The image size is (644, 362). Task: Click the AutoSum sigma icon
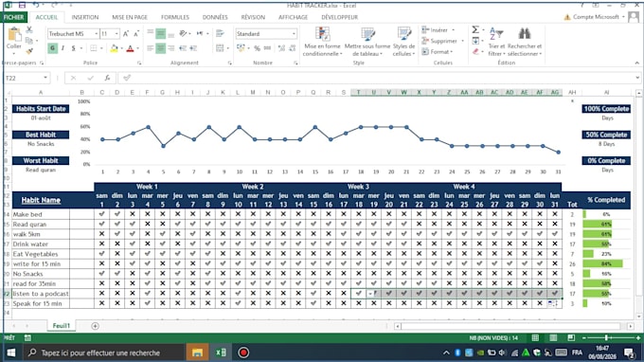pyautogui.click(x=475, y=30)
